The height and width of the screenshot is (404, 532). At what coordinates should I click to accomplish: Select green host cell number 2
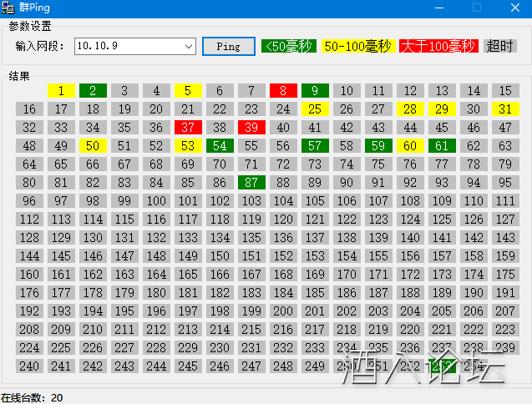tap(93, 91)
